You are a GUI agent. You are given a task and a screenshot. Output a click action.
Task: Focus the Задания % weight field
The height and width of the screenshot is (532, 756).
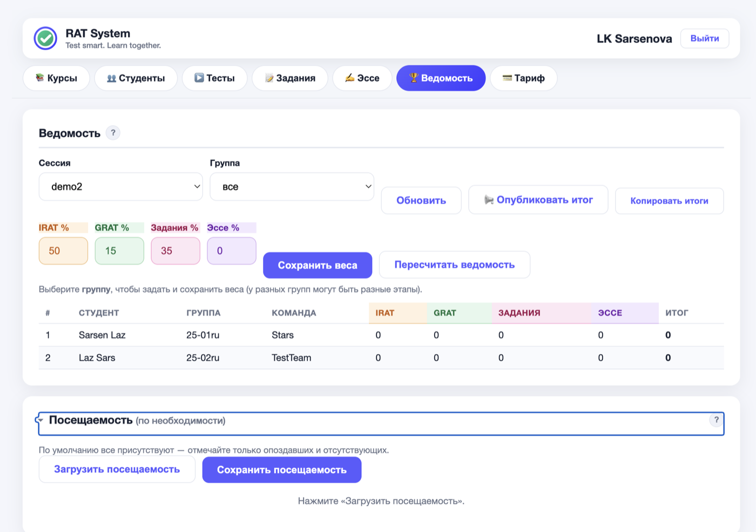pyautogui.click(x=175, y=251)
